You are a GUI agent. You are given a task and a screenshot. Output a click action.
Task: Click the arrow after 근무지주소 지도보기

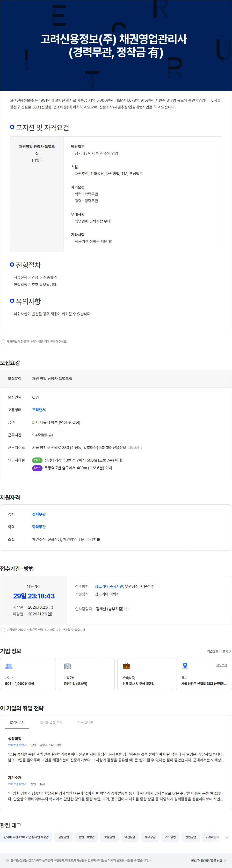tap(142, 448)
